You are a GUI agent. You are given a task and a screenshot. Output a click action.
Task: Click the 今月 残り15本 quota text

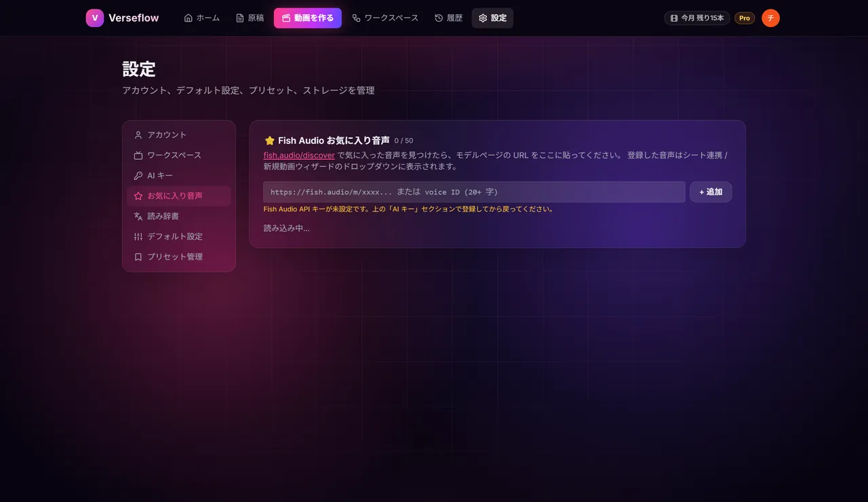point(703,18)
